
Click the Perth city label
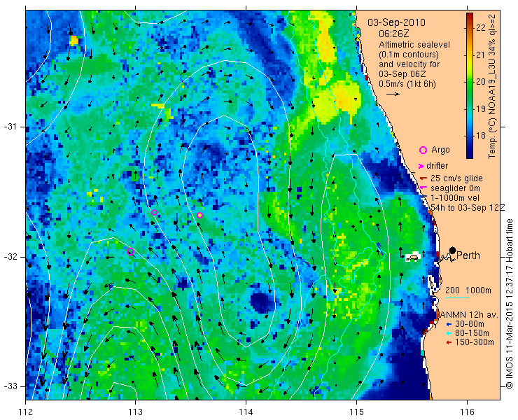point(468,255)
